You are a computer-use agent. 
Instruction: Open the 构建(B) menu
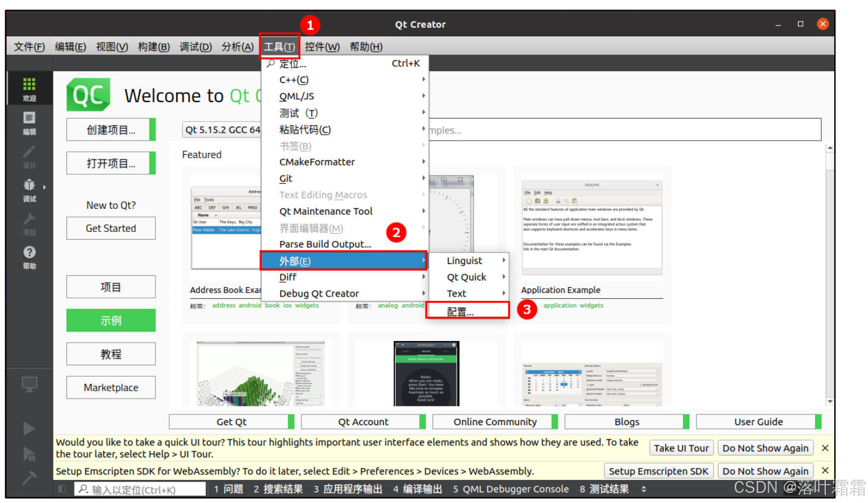point(154,47)
